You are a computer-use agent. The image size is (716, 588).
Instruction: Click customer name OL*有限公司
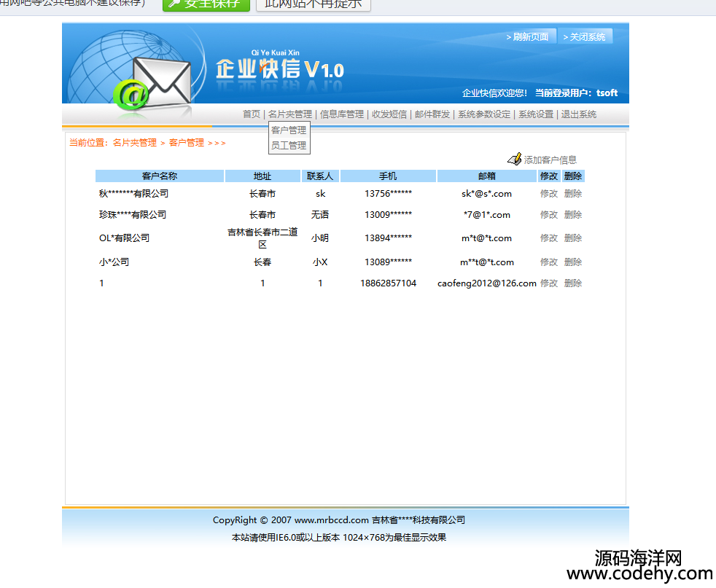point(124,238)
